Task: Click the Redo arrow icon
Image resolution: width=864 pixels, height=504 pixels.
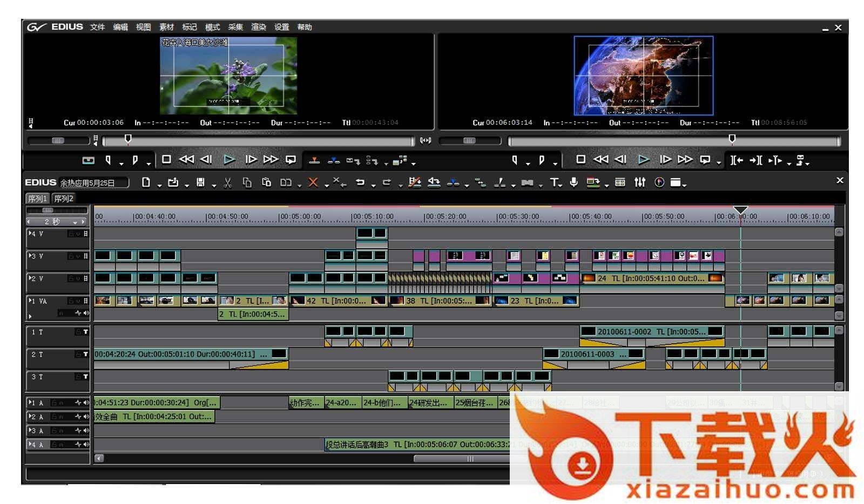Action: coord(387,182)
